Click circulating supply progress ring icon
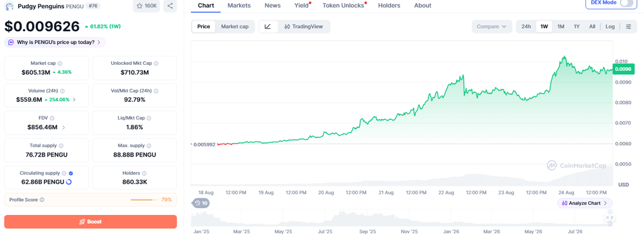Screen dimensions: 644x239 pyautogui.click(x=69, y=182)
